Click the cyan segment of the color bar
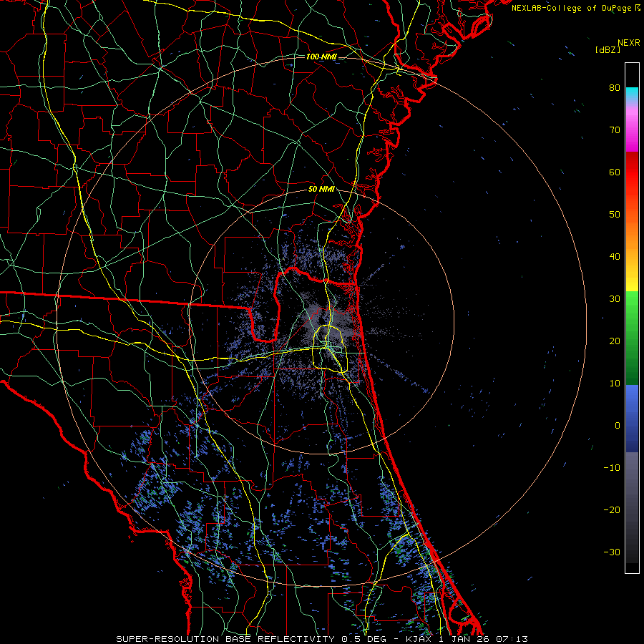Screen dimensions: 644x644 tap(632, 94)
